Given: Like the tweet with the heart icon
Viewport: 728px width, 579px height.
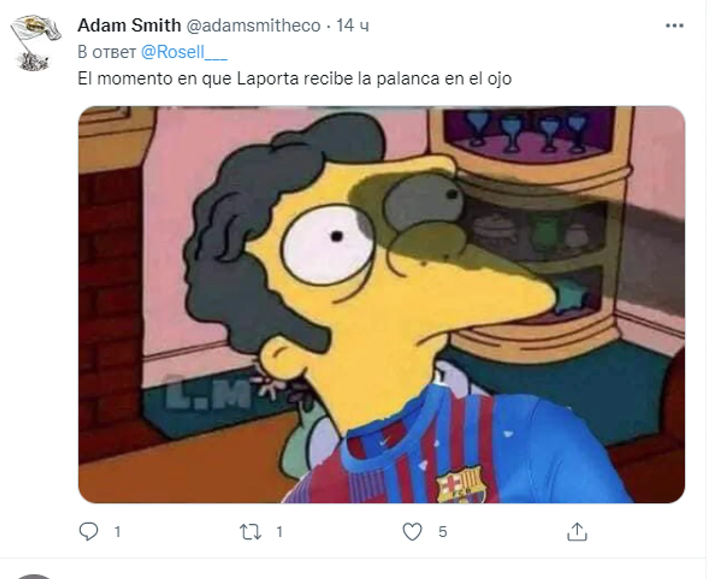Looking at the screenshot, I should point(412,532).
